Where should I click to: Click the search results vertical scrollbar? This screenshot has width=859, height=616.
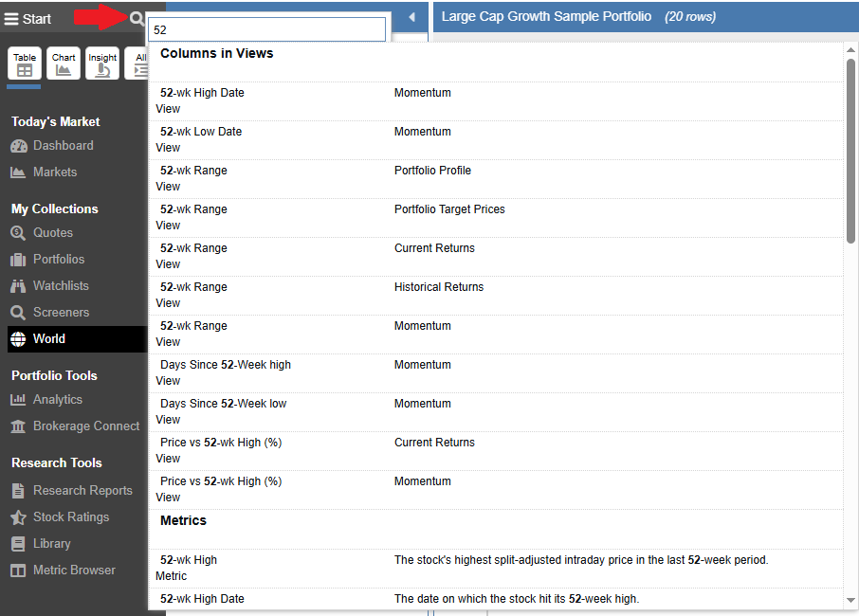coord(850,152)
